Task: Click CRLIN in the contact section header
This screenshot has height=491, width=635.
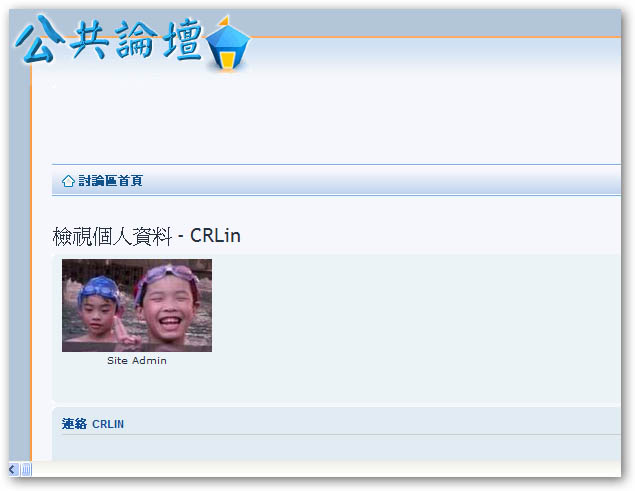Action: coord(108,424)
